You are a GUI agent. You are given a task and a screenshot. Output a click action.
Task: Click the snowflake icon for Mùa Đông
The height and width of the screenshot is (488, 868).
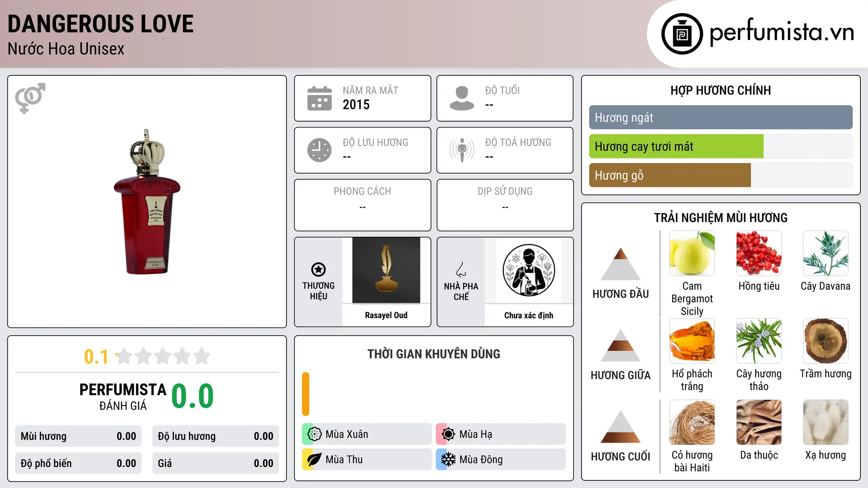448,460
